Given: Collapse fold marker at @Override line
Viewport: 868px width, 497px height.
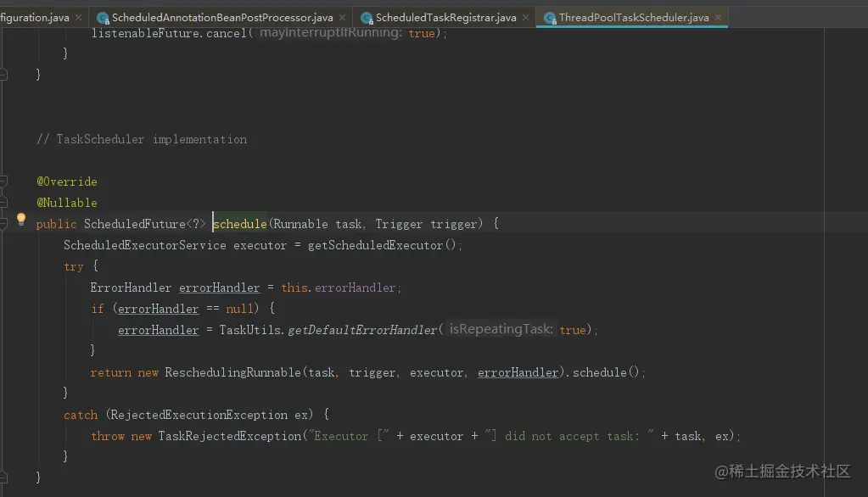Looking at the screenshot, I should click(3, 181).
